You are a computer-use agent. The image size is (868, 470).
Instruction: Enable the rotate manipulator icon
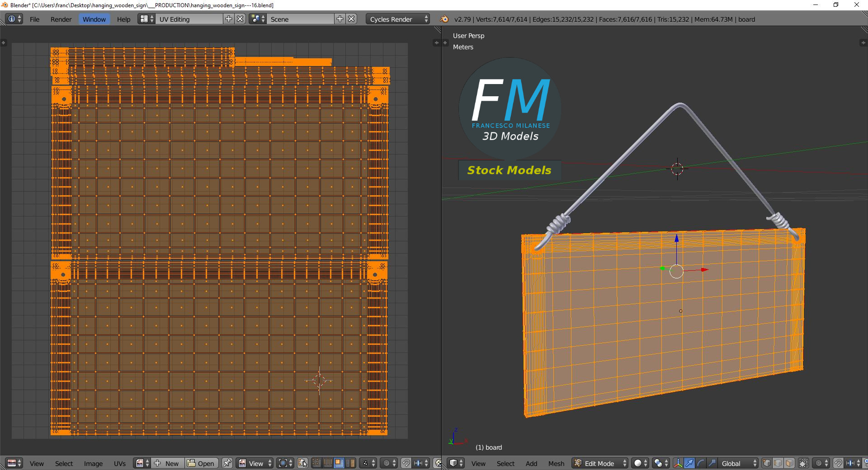701,463
